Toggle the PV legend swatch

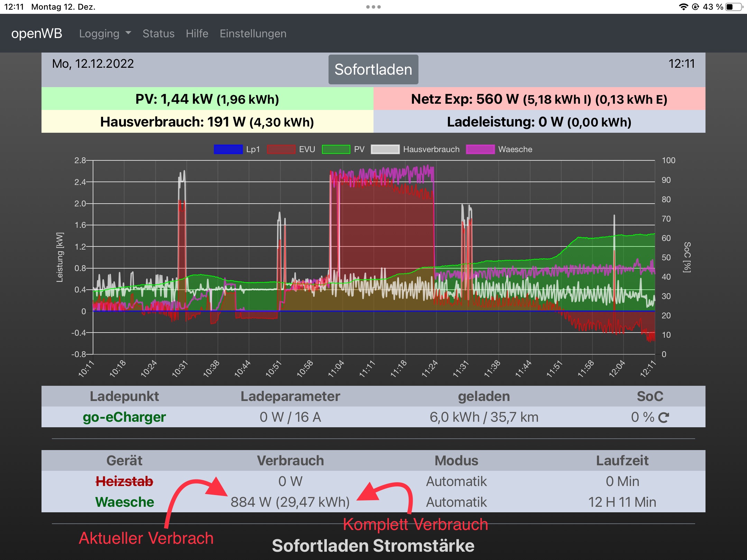click(336, 149)
